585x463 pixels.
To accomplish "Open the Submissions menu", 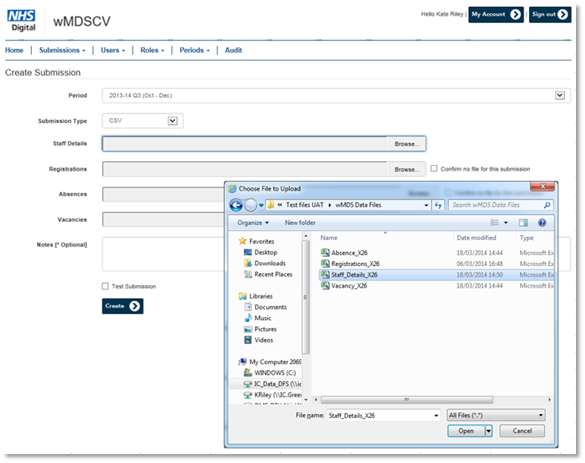I will point(62,50).
